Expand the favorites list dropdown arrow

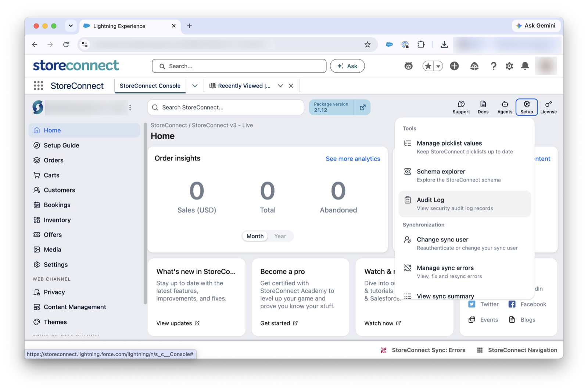click(x=438, y=66)
